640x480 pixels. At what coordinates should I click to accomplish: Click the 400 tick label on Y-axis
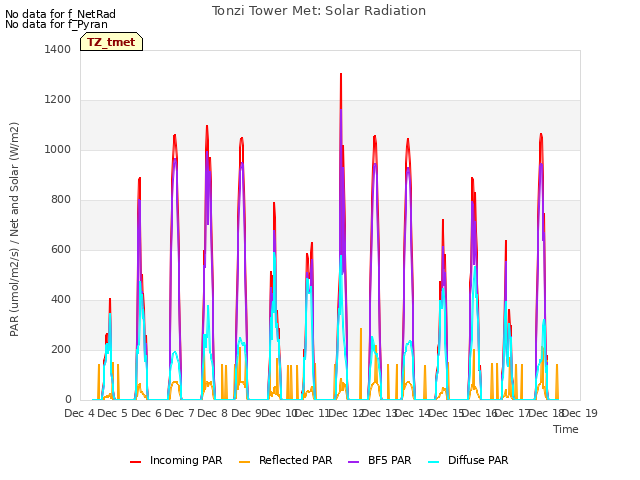(x=61, y=300)
